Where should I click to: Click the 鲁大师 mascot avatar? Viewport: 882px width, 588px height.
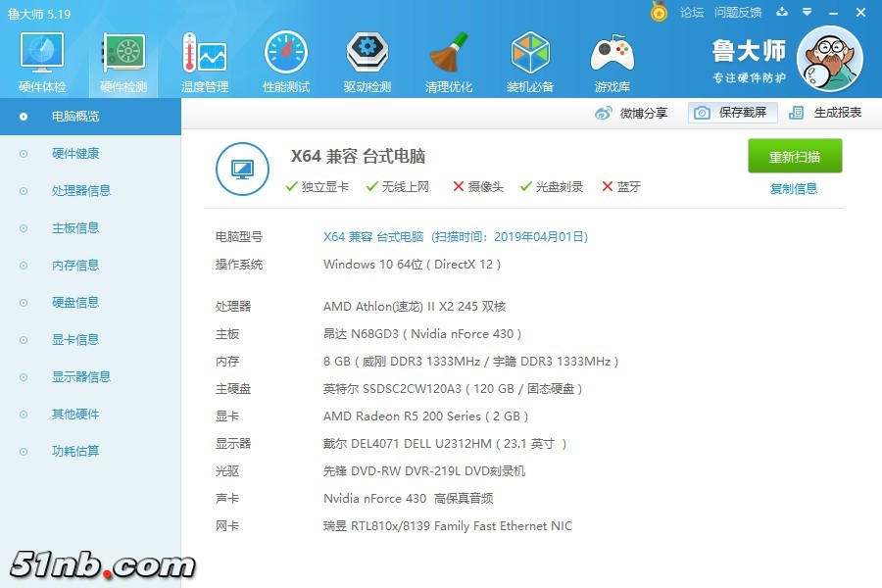click(829, 59)
